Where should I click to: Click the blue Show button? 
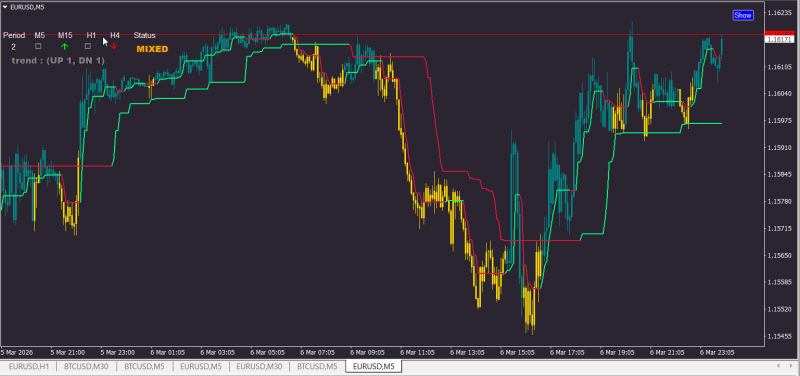coord(743,15)
